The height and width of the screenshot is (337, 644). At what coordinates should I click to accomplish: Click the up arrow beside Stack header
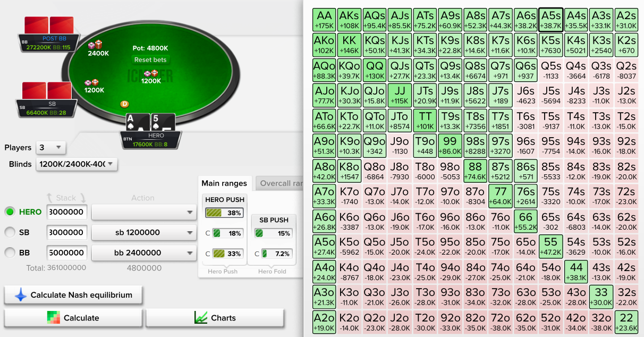pos(49,198)
